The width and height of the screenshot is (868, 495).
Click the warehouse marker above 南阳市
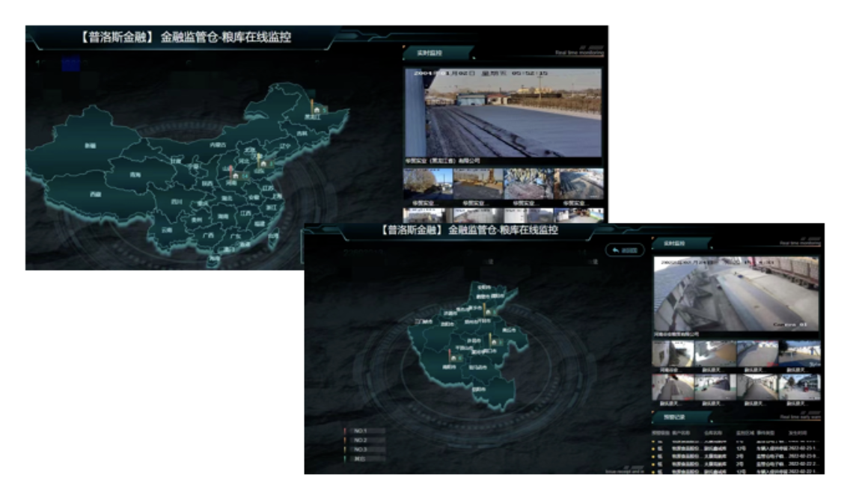(x=454, y=358)
